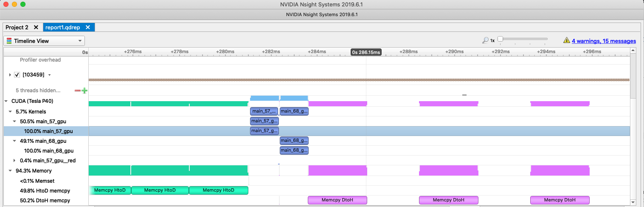The height and width of the screenshot is (207, 644).
Task: Click kernel block in highlighted 100.0% main_57_gpu row
Action: tap(264, 131)
